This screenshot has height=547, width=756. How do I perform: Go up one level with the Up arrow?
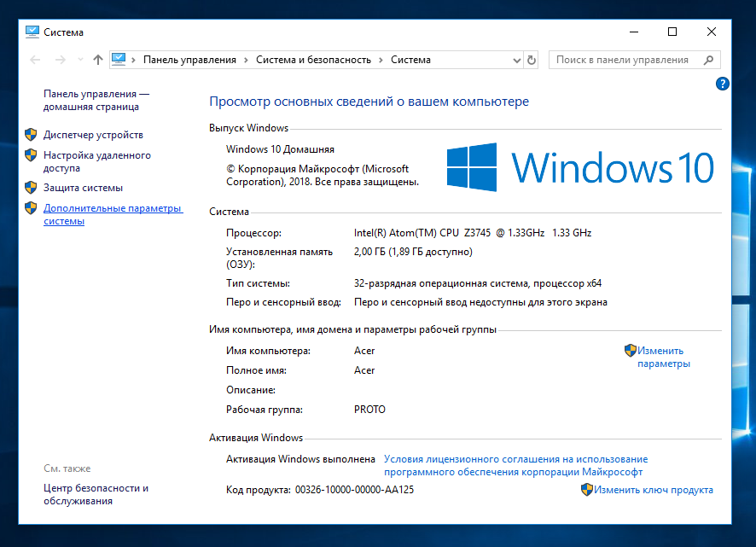point(98,60)
